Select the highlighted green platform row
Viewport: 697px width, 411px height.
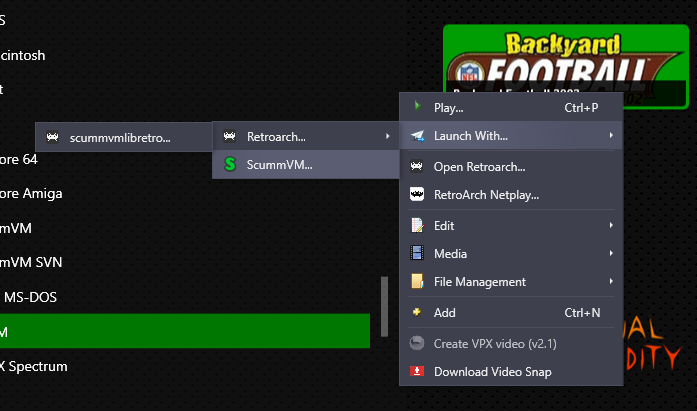pos(185,331)
